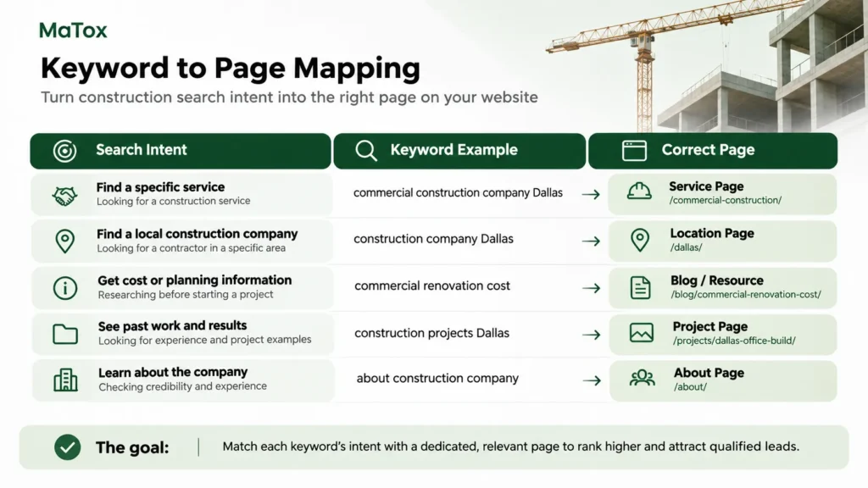Click Looking for a contractor in a specific area
The height and width of the screenshot is (488, 868).
click(x=191, y=248)
